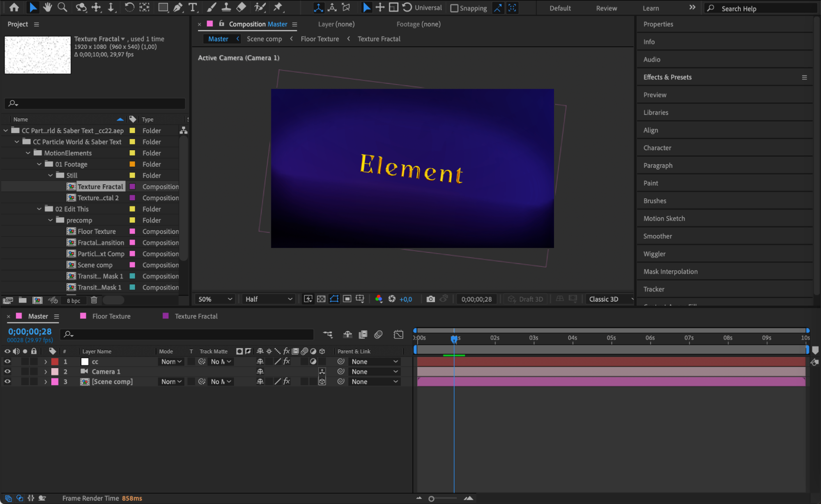This screenshot has width=821, height=504.
Task: Enable the Snapping checkbox
Action: coord(454,8)
